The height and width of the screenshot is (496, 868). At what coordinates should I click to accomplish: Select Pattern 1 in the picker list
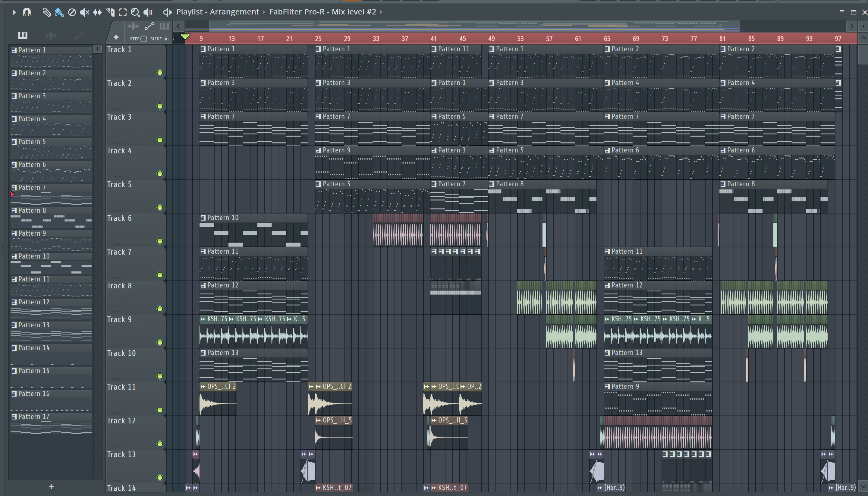point(51,57)
